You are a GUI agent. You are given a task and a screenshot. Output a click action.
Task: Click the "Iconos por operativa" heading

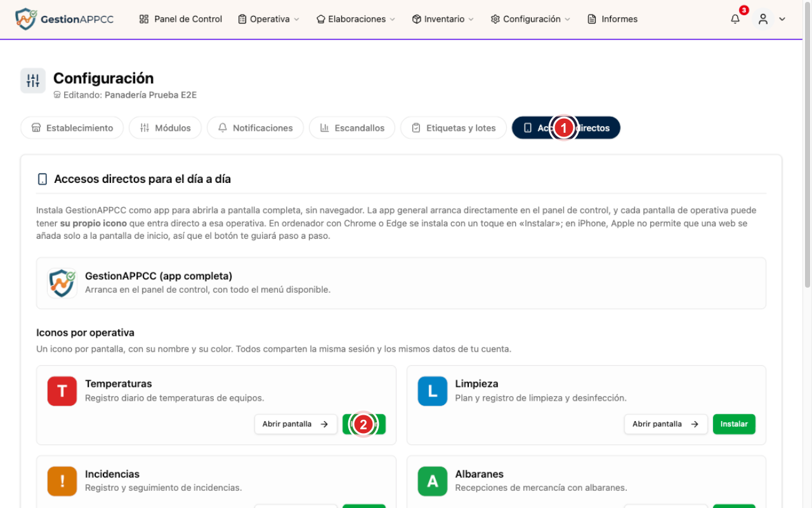(x=86, y=333)
